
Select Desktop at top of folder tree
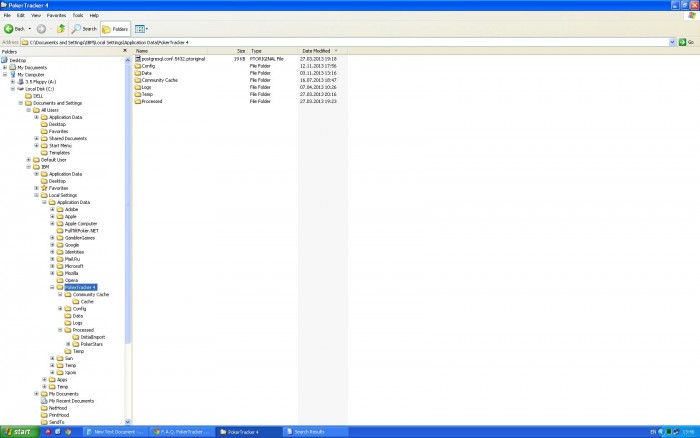17,60
